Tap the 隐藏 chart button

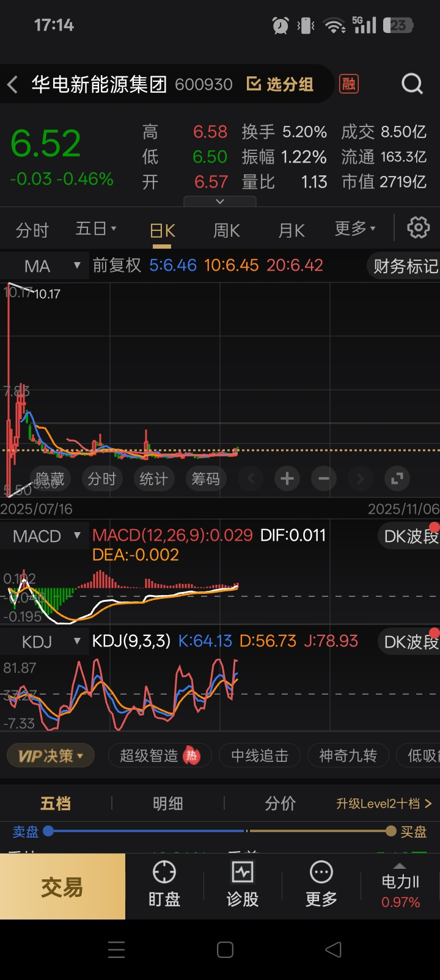[x=50, y=479]
